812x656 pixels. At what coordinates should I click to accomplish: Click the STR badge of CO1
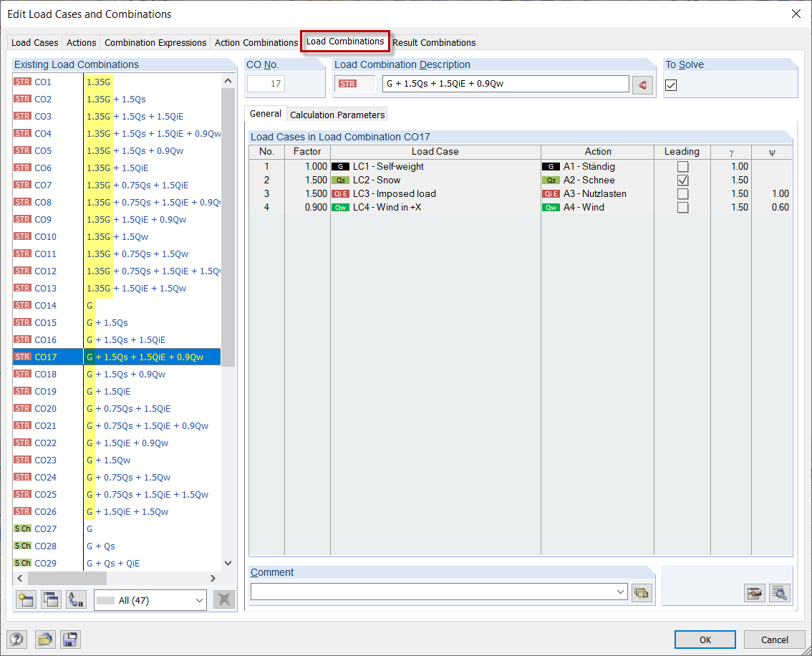23,82
